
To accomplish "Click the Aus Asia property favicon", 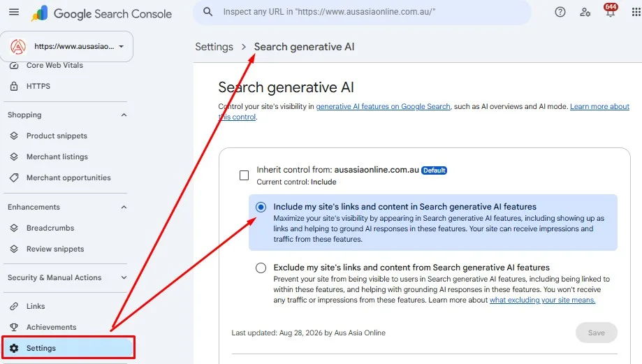I will click(18, 47).
